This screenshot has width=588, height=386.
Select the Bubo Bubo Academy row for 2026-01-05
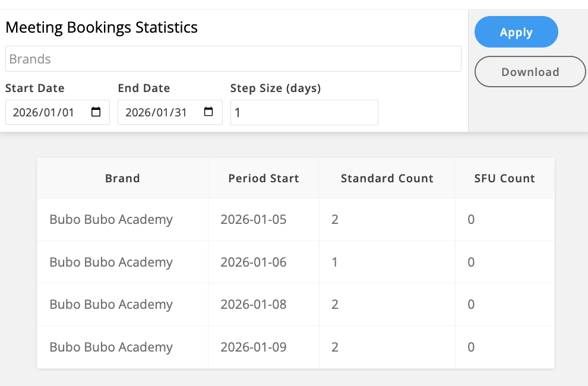111,220
